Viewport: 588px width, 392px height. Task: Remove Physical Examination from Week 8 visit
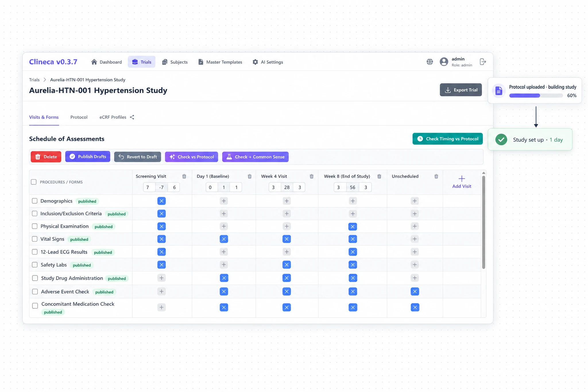click(353, 227)
